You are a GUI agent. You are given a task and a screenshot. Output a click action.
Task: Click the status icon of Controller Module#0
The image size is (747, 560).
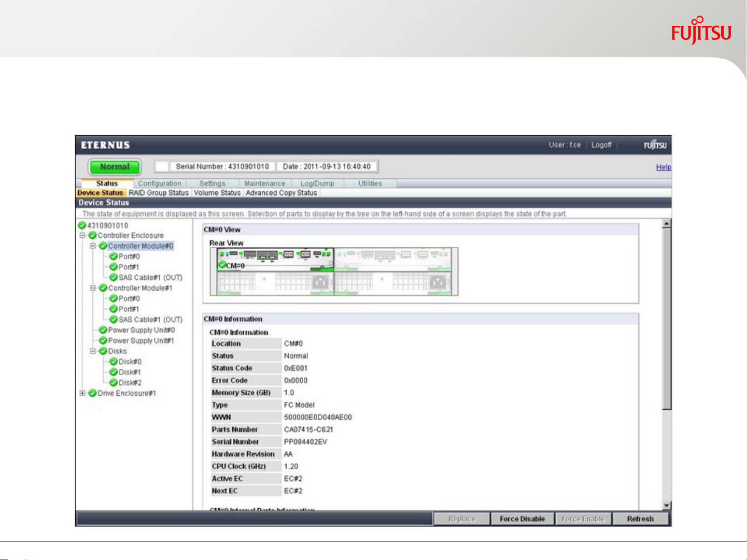pos(103,246)
